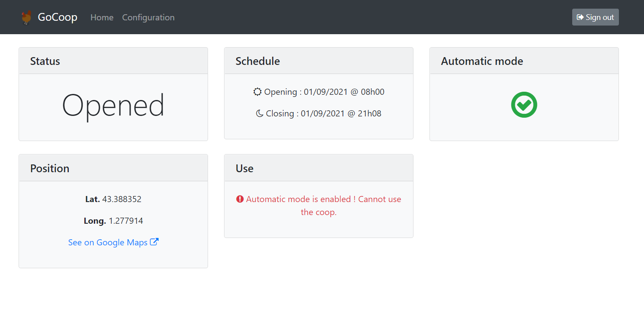Open the Home nav item
The image size is (644, 315).
pyautogui.click(x=102, y=17)
